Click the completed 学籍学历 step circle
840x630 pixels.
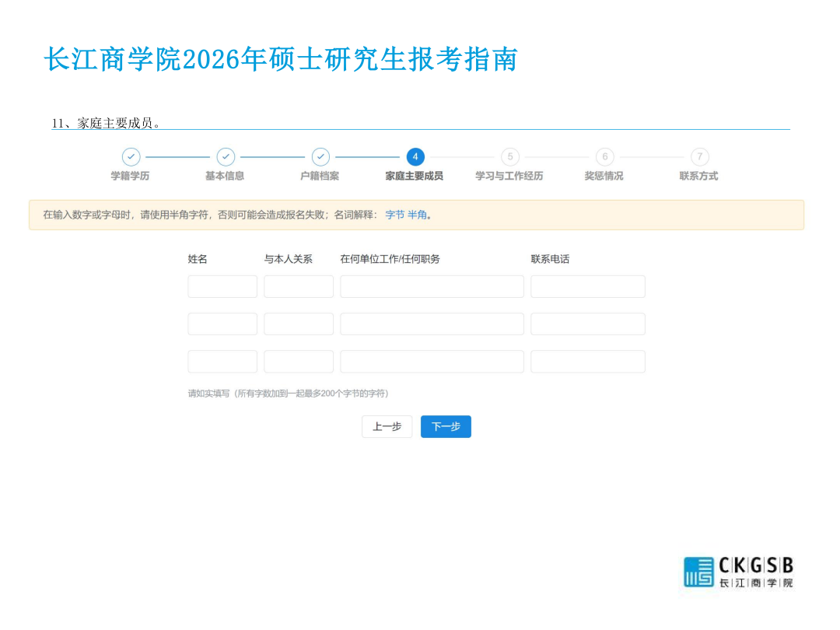pyautogui.click(x=131, y=157)
